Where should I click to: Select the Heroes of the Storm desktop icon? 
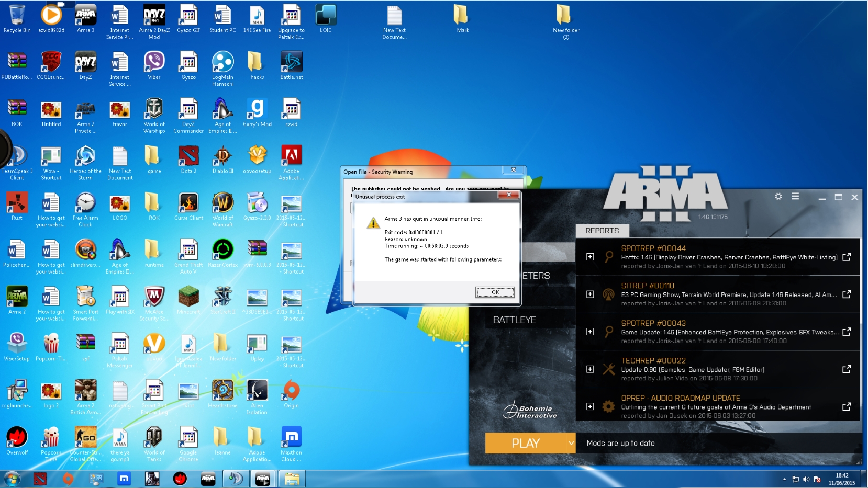85,163
